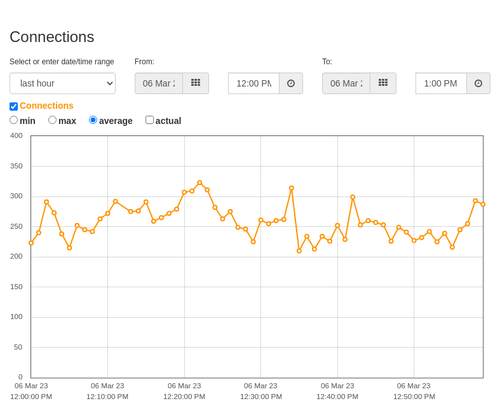Image resolution: width=500 pixels, height=403 pixels.
Task: Open the From date calendar picker icon
Action: 195,83
